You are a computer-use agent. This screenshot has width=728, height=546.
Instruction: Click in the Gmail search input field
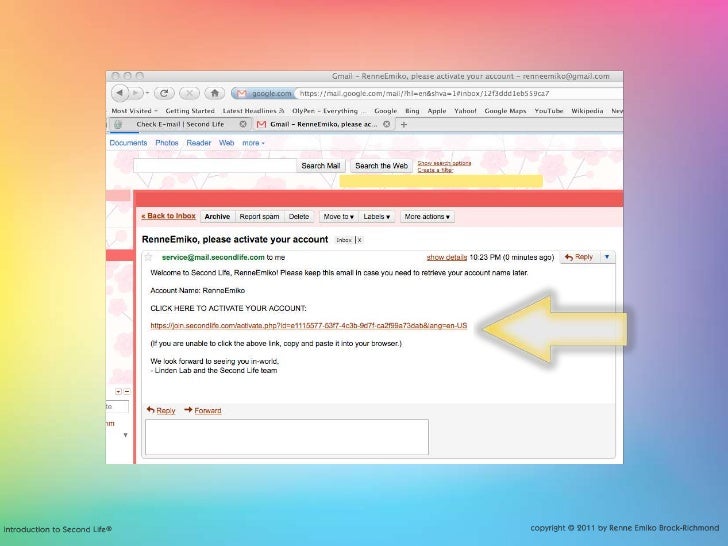click(x=215, y=166)
